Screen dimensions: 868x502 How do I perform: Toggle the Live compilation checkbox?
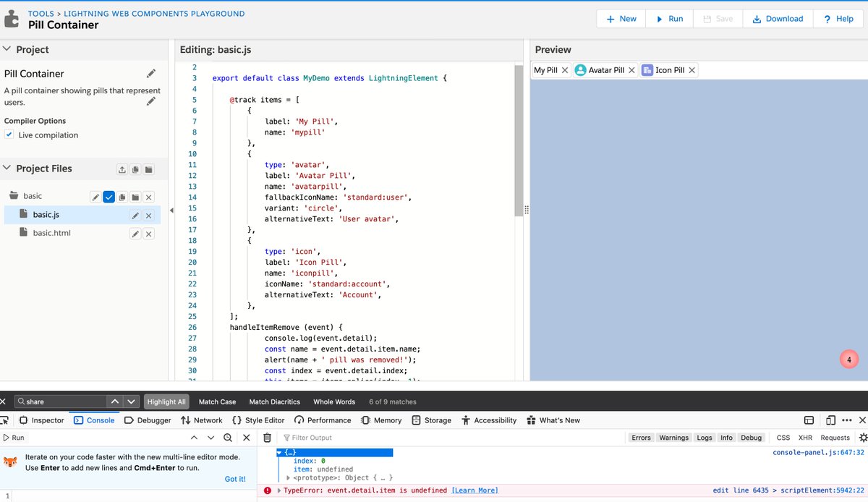point(9,135)
